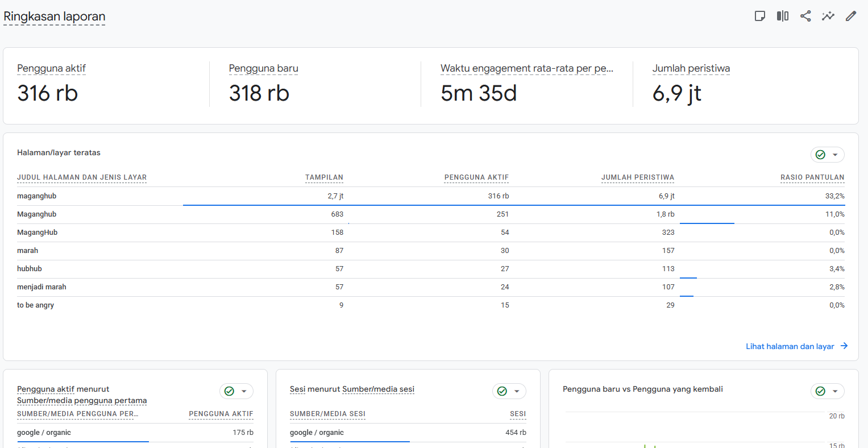Screen dimensions: 868x448
Task: Click the hubhub row title
Action: click(30, 269)
